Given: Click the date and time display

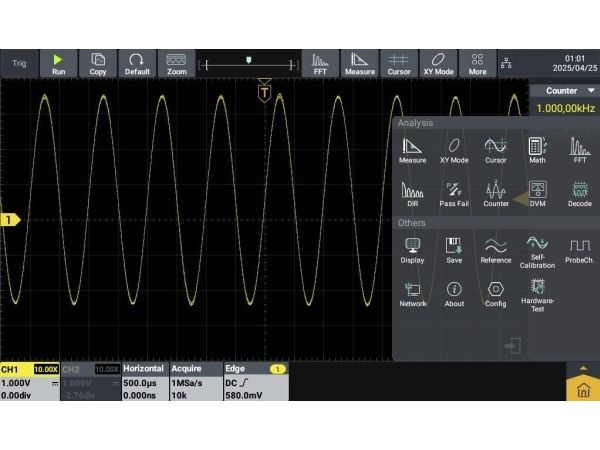Looking at the screenshot, I should click(575, 63).
